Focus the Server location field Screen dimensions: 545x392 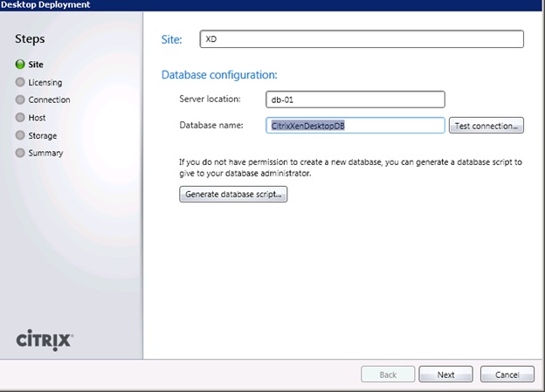[x=355, y=100]
